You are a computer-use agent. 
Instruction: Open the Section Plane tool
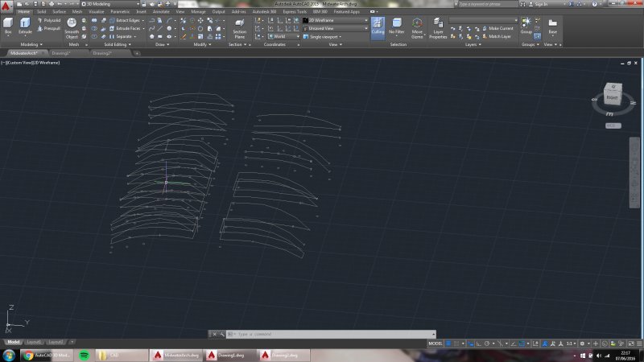(x=239, y=30)
